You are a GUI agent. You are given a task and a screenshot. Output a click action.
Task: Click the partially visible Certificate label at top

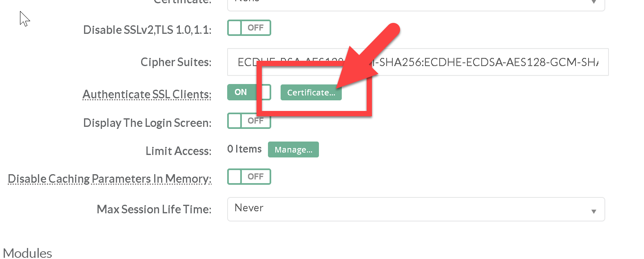182,2
